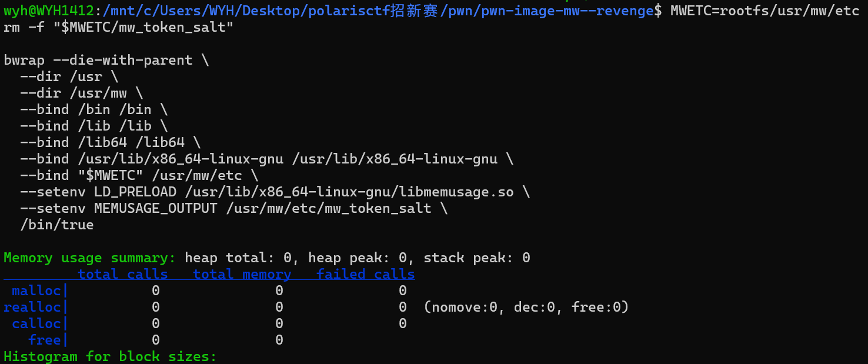Click the green wyh@WYH1412 prompt username
The width and height of the screenshot is (868, 364).
49,11
